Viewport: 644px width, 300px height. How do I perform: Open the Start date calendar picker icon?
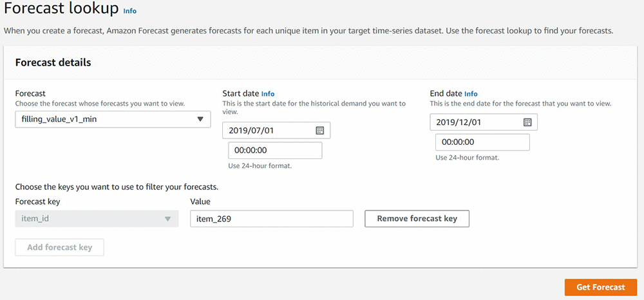pos(320,131)
